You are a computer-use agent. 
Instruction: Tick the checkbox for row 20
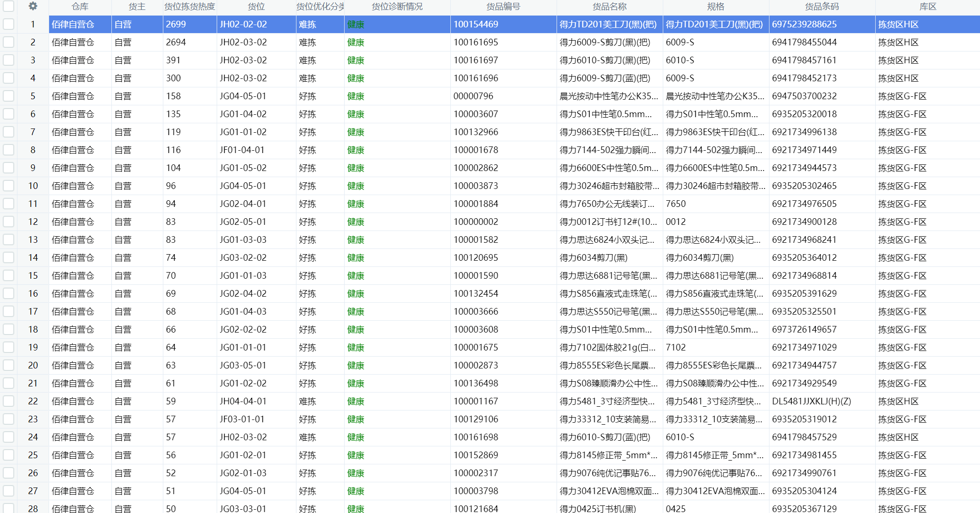pos(8,365)
